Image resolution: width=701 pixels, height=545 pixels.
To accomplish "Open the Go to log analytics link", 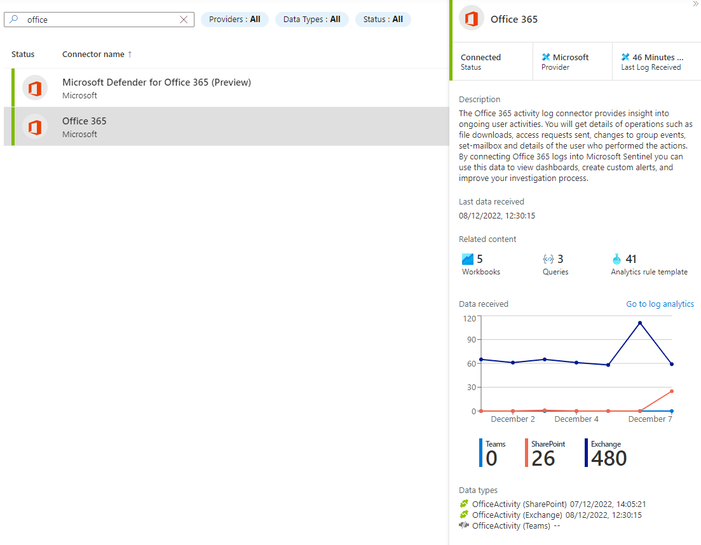I will click(x=659, y=304).
